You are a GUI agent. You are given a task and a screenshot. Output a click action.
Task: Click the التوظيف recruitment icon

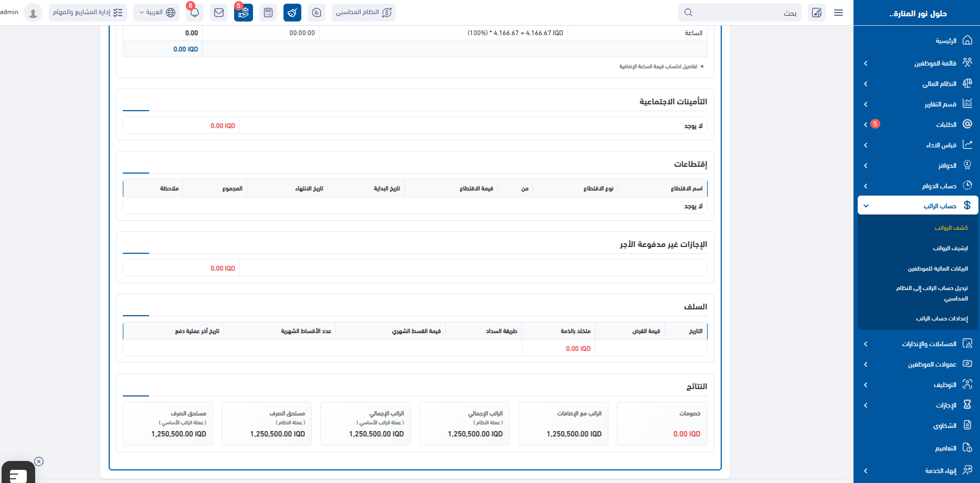tap(967, 384)
